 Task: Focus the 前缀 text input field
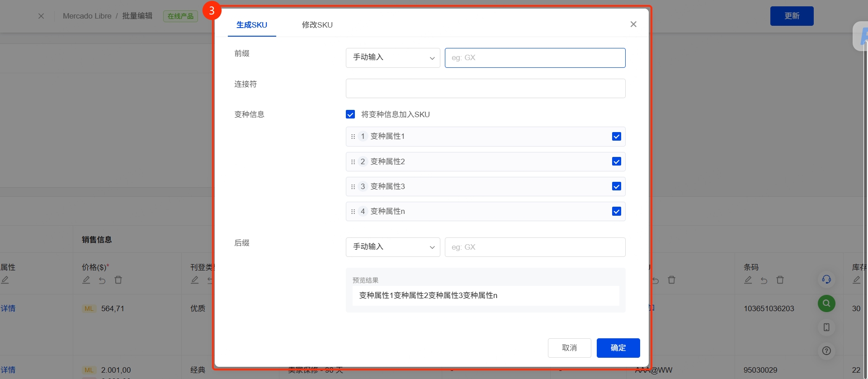pyautogui.click(x=535, y=58)
